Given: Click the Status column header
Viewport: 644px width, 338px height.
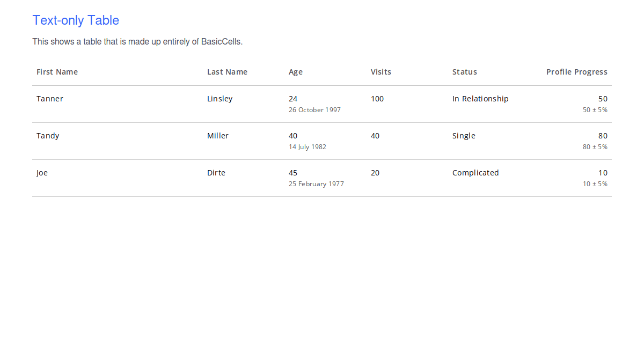Looking at the screenshot, I should [x=464, y=71].
